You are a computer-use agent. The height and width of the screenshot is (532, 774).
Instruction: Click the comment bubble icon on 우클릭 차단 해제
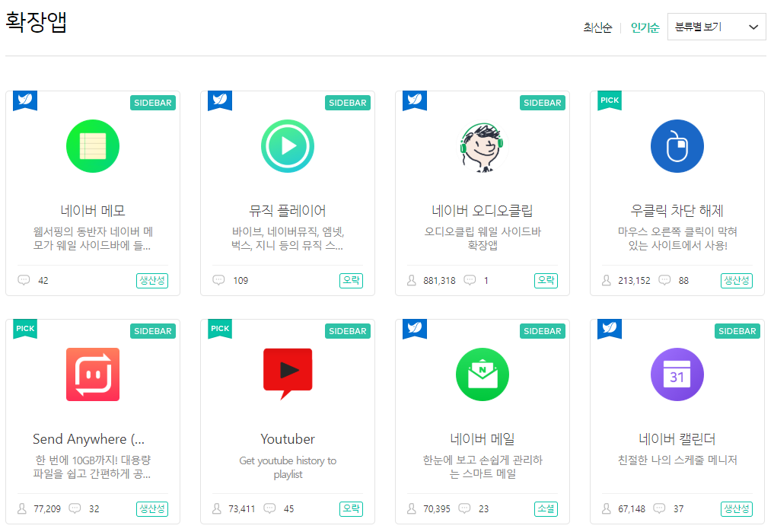pos(664,280)
